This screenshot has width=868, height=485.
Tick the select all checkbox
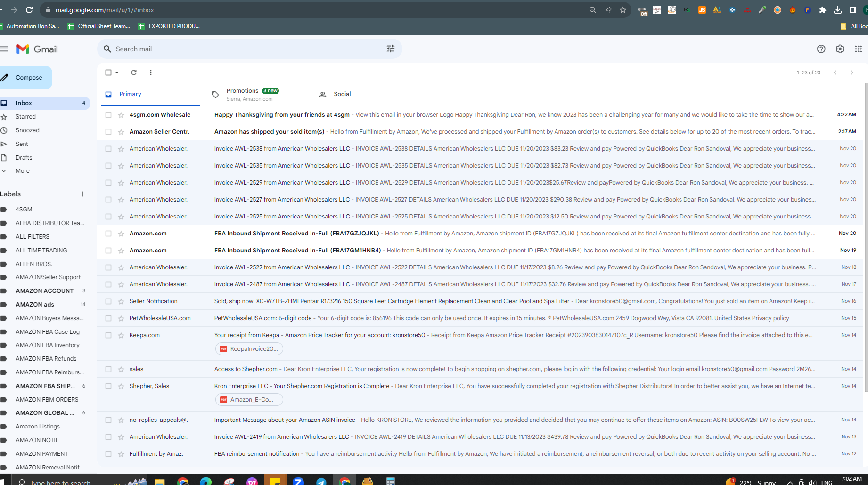point(108,73)
